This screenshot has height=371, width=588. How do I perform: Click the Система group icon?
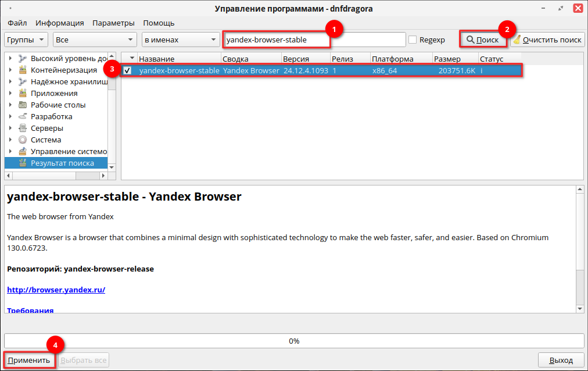23,140
